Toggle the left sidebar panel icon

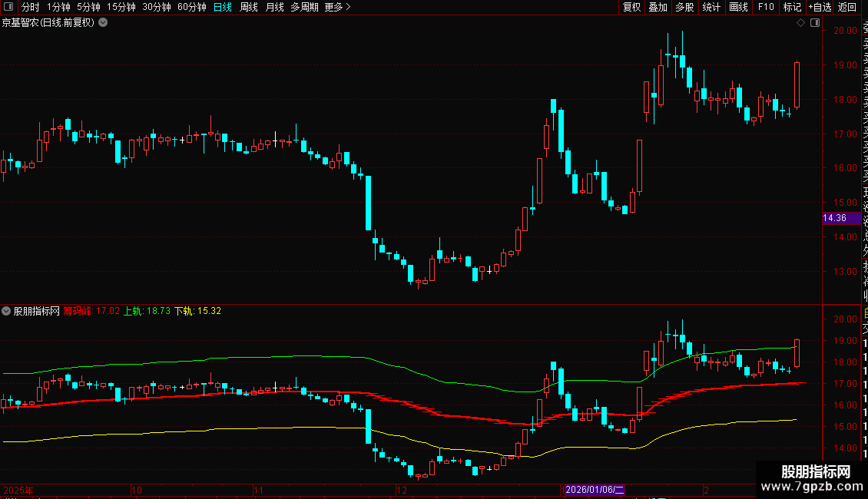(8, 7)
